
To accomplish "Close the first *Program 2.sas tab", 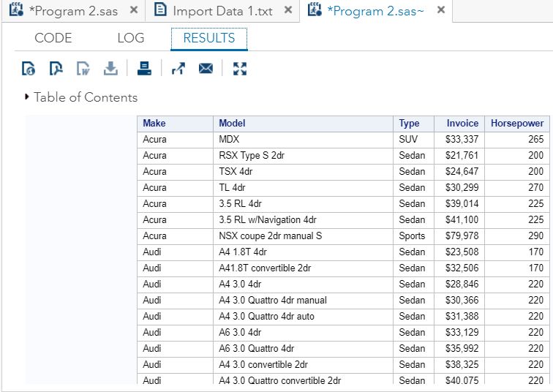I will coord(134,10).
